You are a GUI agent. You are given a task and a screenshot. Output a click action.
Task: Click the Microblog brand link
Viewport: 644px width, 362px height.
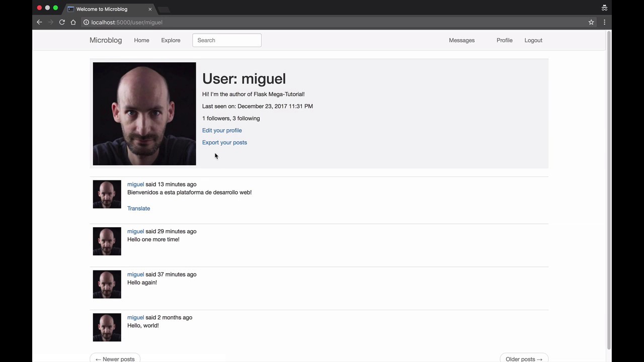pos(106,40)
